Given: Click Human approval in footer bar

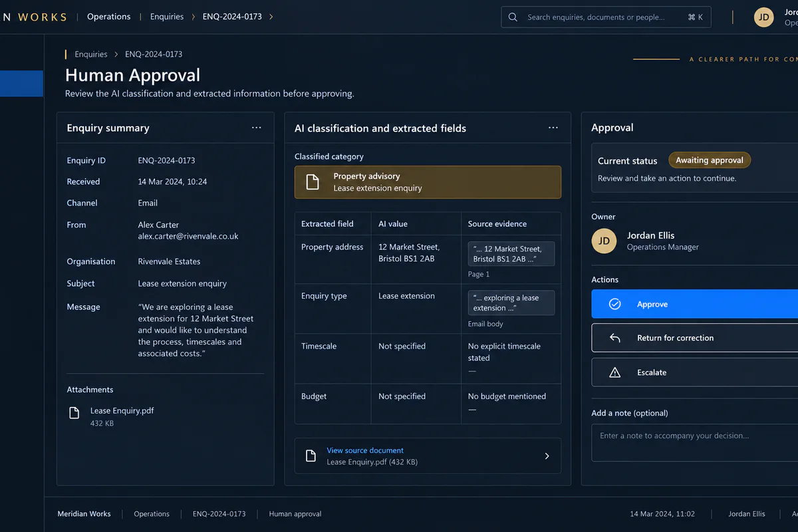Looking at the screenshot, I should pyautogui.click(x=295, y=514).
